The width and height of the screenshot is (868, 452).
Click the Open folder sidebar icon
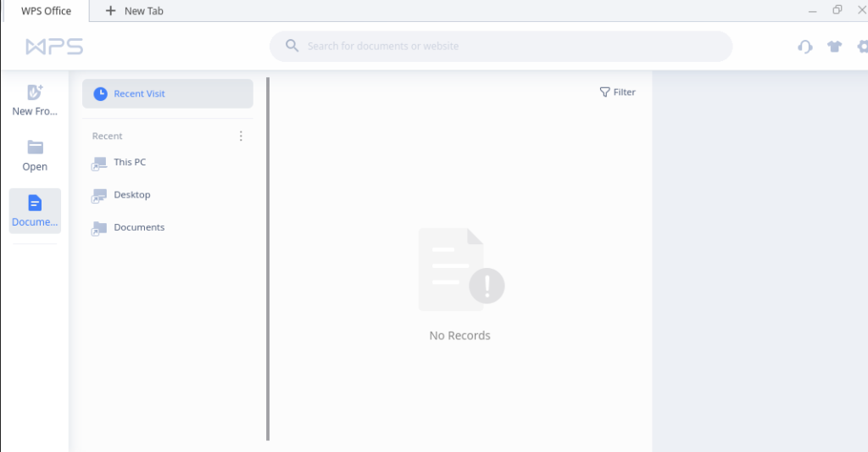35,148
